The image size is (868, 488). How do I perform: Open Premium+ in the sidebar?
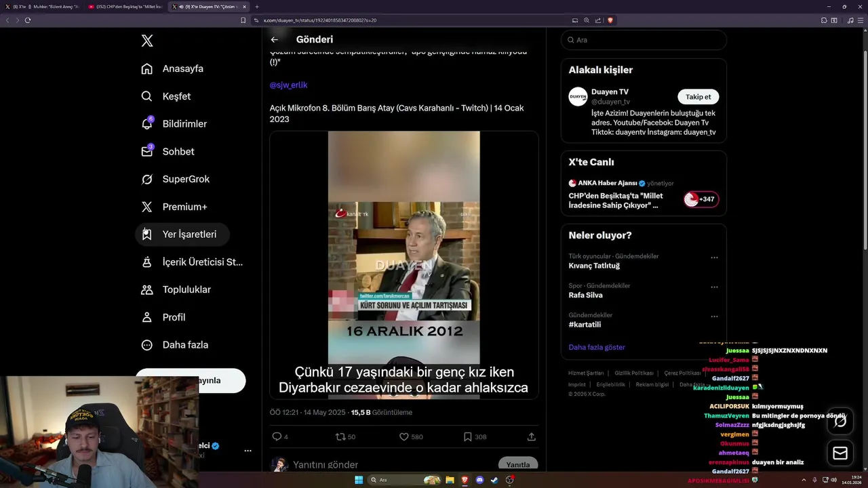point(175,207)
